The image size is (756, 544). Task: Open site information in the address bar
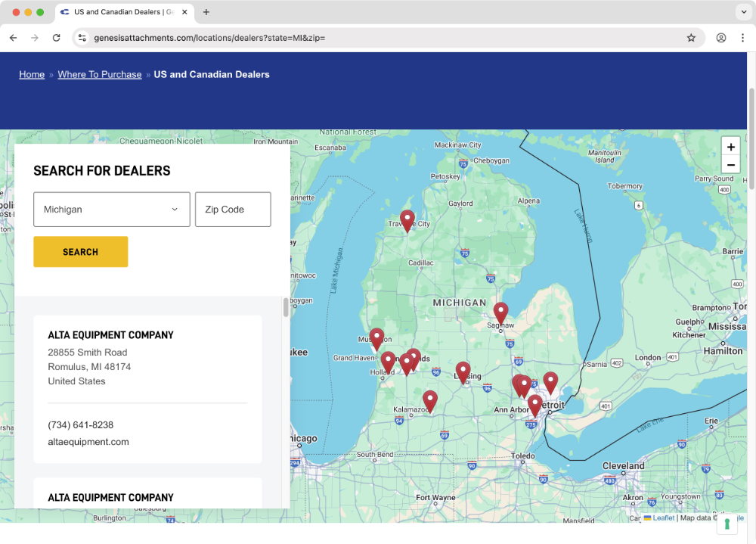[82, 37]
